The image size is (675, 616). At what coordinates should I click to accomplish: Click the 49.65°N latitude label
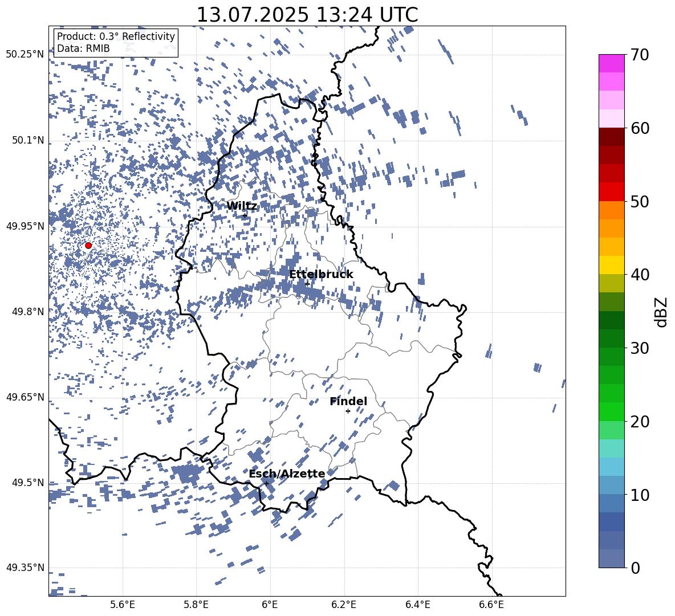[25, 397]
